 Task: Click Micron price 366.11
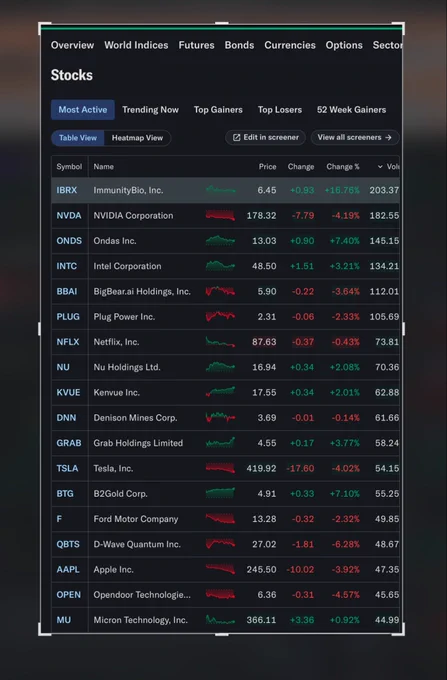261,620
